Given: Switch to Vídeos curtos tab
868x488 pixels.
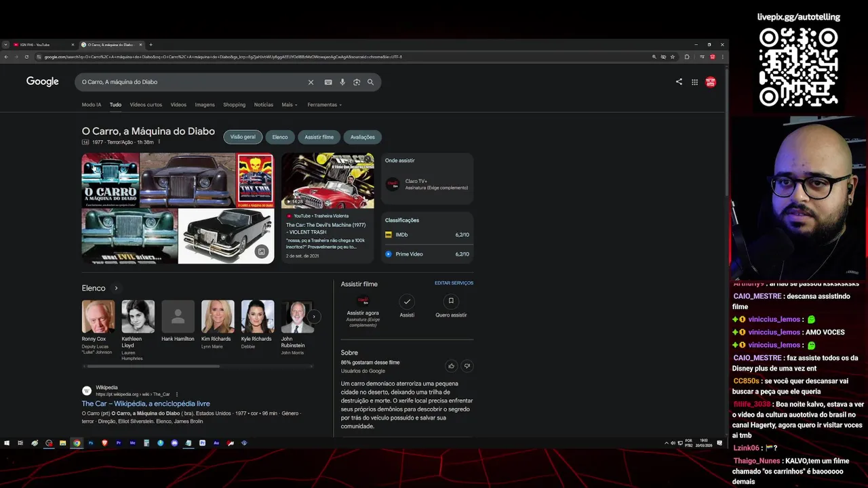Looking at the screenshot, I should click(x=146, y=105).
